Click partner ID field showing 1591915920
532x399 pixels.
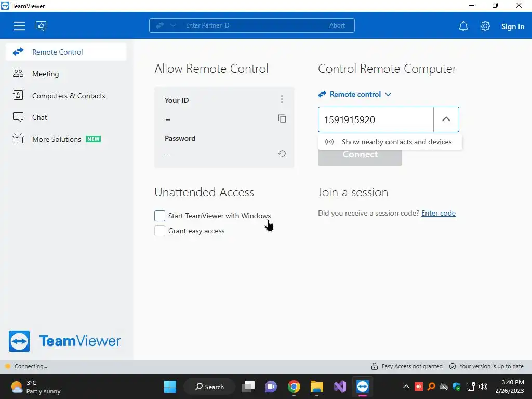(376, 119)
